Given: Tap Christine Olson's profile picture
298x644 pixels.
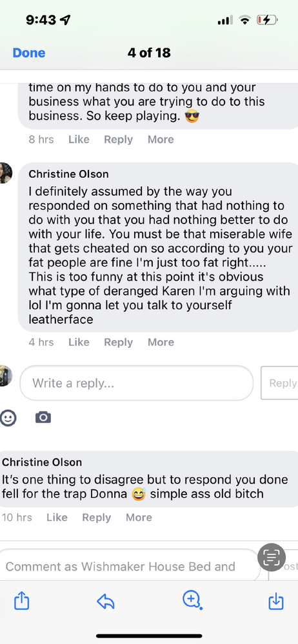Looking at the screenshot, I should click(x=5, y=173).
